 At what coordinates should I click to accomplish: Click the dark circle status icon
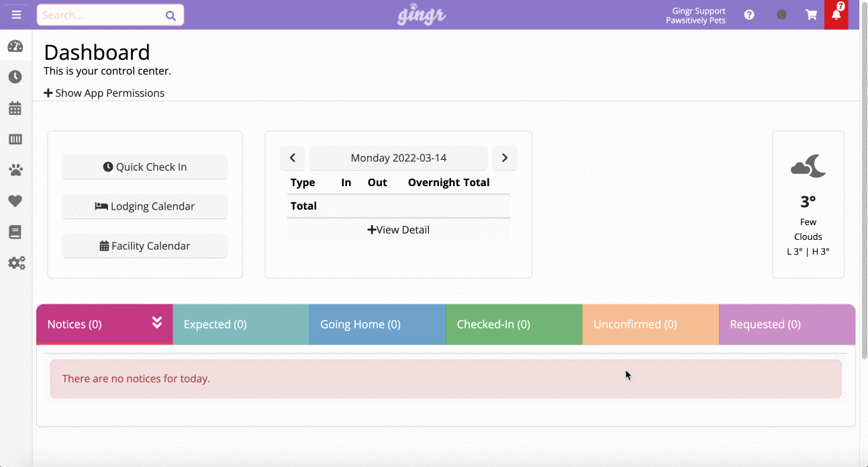point(781,15)
